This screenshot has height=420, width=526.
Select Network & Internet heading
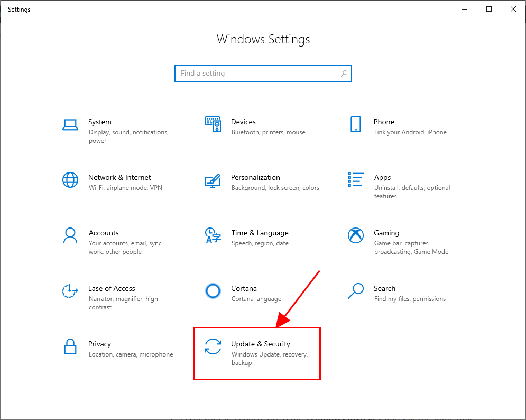(119, 177)
